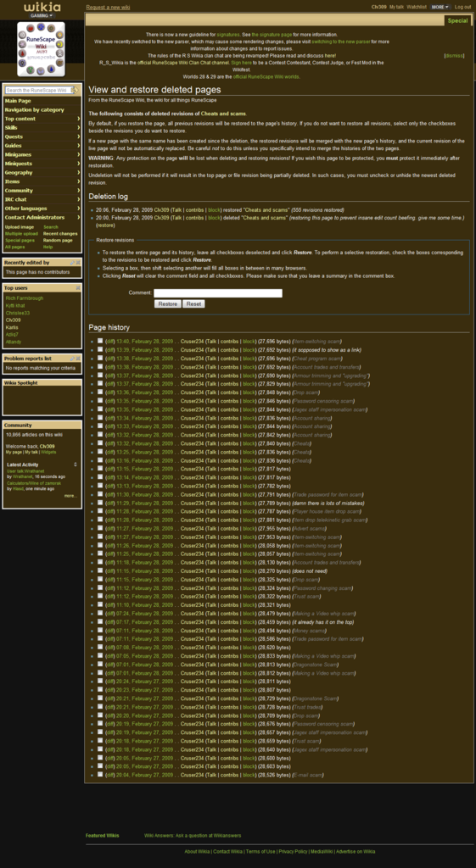Click the signature page link
This screenshot has width=476, height=868.
point(272,34)
